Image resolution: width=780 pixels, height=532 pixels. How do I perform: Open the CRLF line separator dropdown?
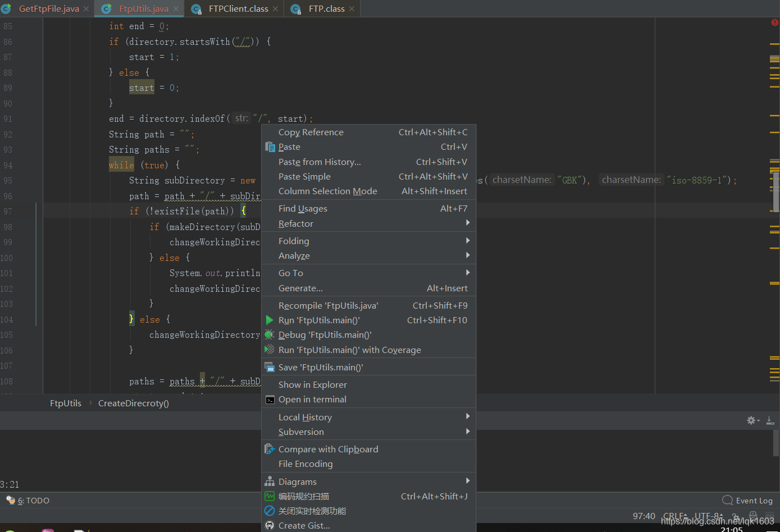(x=673, y=516)
